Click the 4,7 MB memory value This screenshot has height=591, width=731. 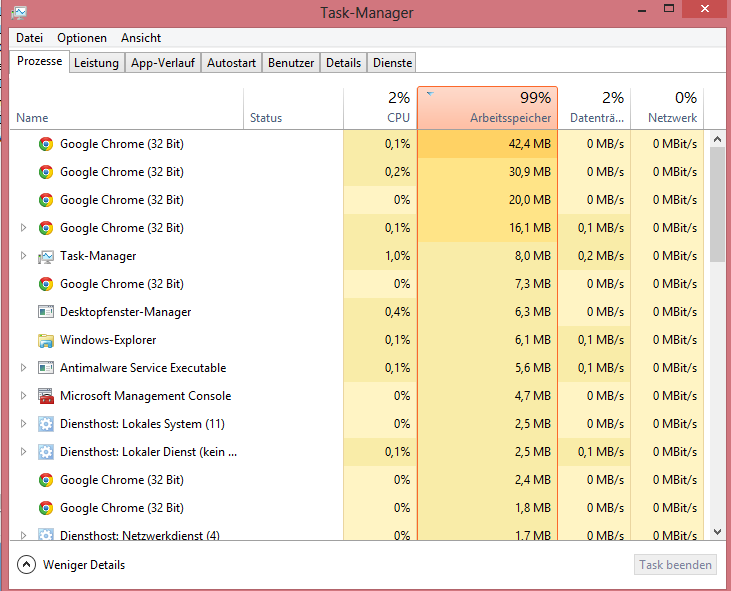533,396
